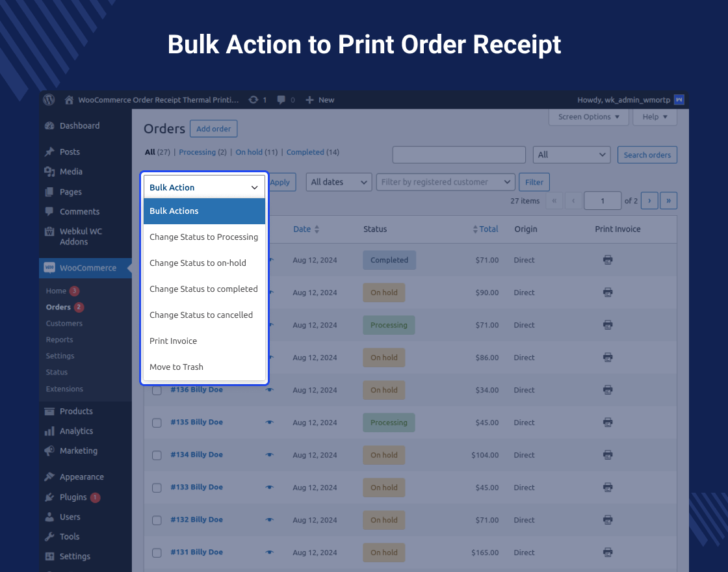Check the checkbox for order #131 Billy Doe
728x572 pixels.
click(x=157, y=552)
